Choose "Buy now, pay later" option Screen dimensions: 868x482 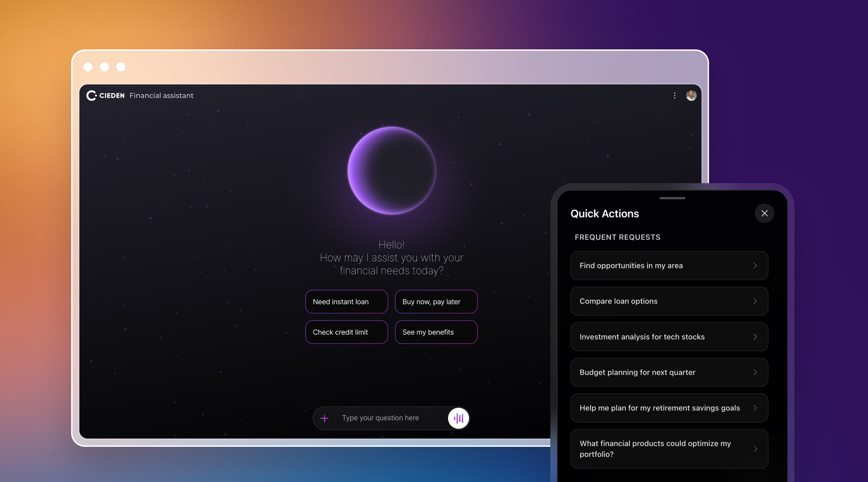point(436,302)
